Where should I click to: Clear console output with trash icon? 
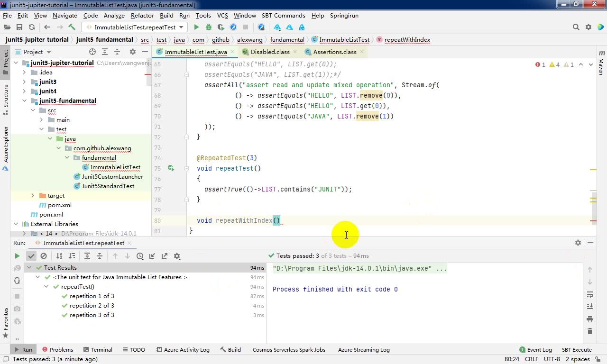(x=590, y=331)
